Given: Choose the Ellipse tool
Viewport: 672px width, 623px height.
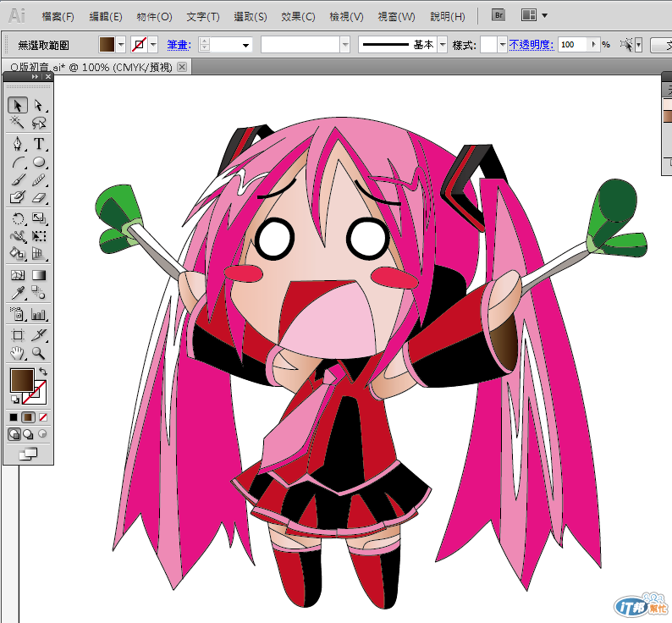Looking at the screenshot, I should pyautogui.click(x=39, y=162).
